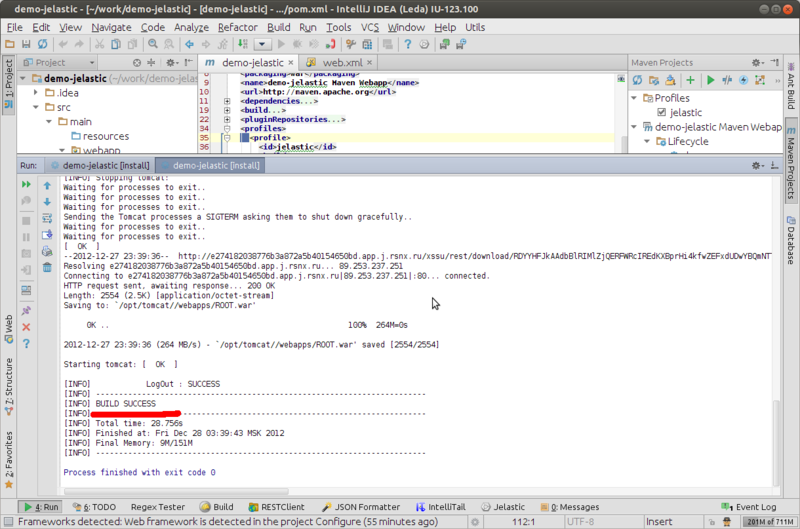Viewport: 800px width, 529px height.
Task: Run Maven build with green play icon
Action: pos(710,80)
